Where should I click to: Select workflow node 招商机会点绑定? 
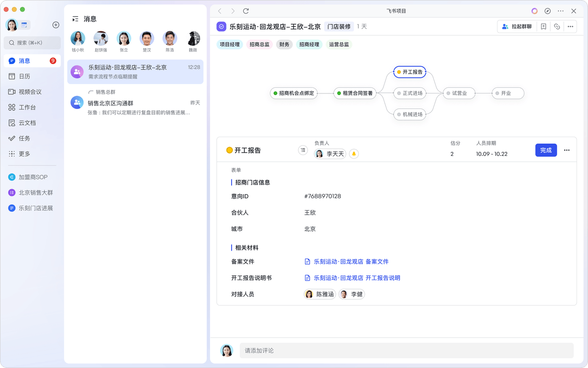294,93
